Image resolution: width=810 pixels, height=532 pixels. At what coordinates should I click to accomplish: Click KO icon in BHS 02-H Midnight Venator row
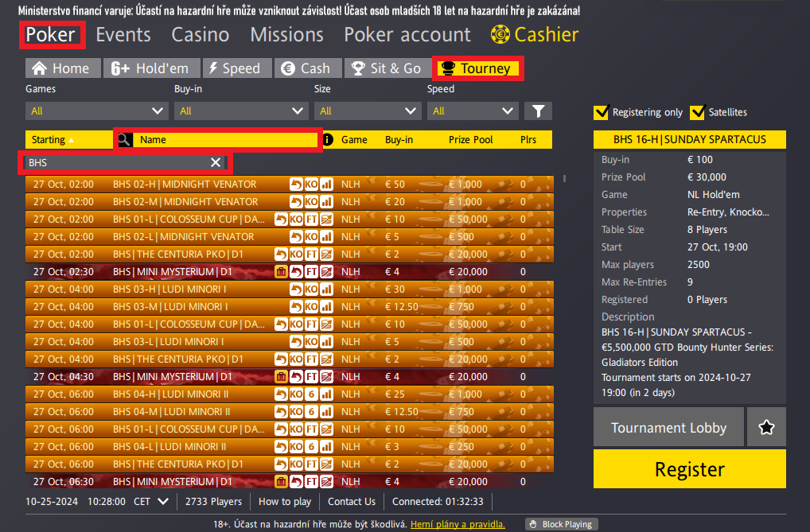point(311,184)
